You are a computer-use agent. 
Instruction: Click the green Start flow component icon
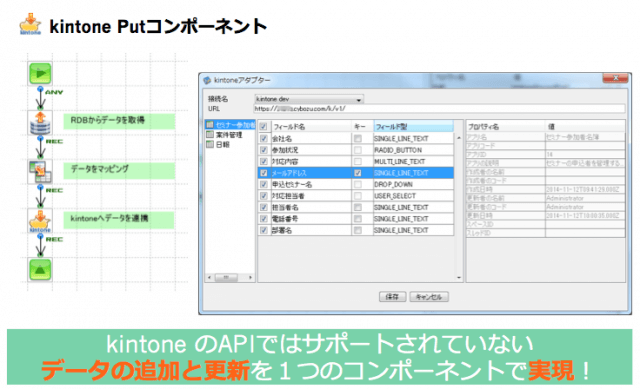(x=40, y=73)
